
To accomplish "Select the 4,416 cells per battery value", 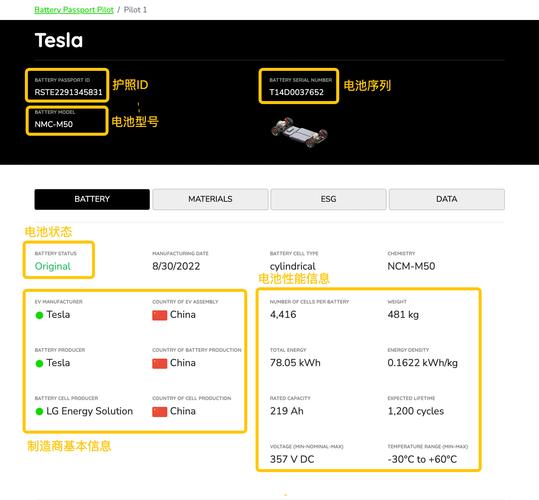I will coord(283,314).
